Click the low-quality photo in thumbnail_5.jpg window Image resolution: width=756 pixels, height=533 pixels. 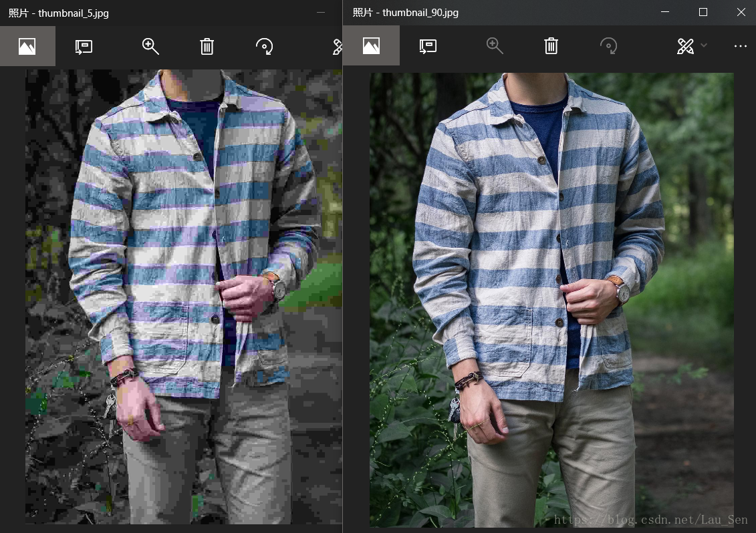(x=184, y=297)
